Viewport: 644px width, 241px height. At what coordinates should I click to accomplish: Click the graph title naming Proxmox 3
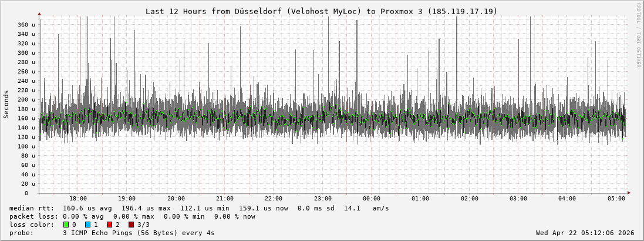321,11
